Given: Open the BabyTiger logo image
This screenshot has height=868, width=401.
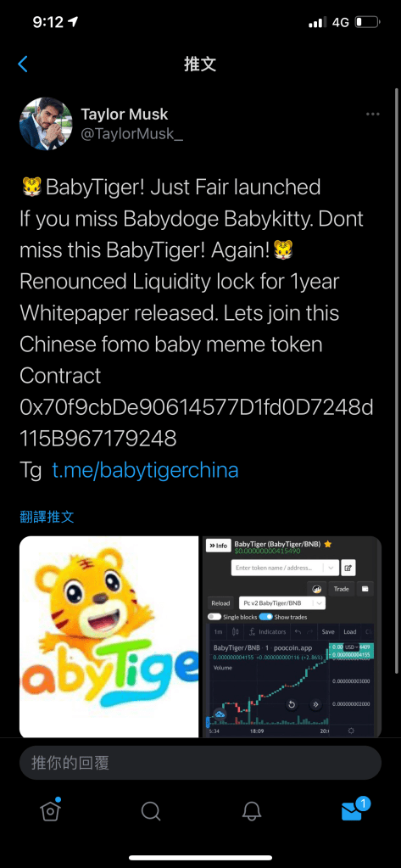Looking at the screenshot, I should point(109,636).
